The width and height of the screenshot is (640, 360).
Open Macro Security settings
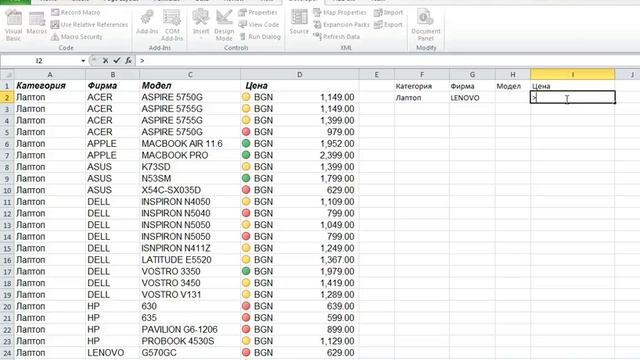(x=77, y=37)
